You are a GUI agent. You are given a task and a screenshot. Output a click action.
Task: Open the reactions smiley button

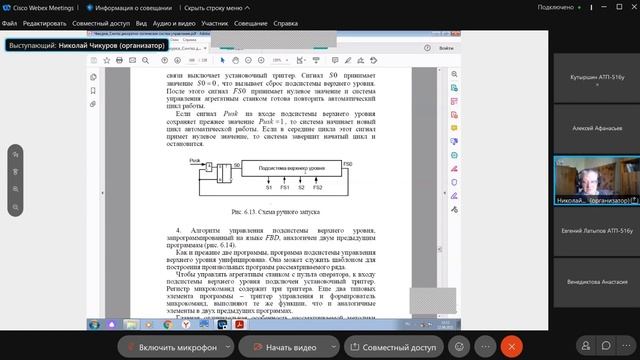coord(459,347)
